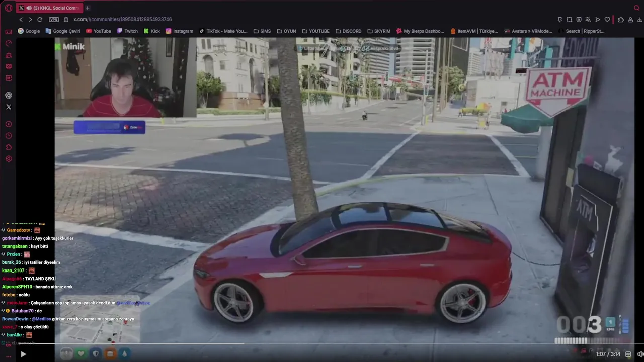The width and height of the screenshot is (644, 362).
Task: Select the KNGL Social Community tab
Action: click(50, 8)
